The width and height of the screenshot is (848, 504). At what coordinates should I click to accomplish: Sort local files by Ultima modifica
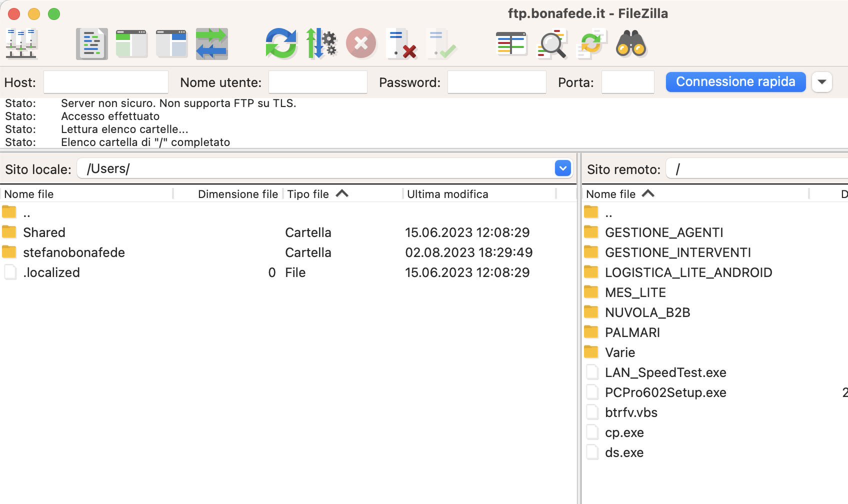point(480,194)
